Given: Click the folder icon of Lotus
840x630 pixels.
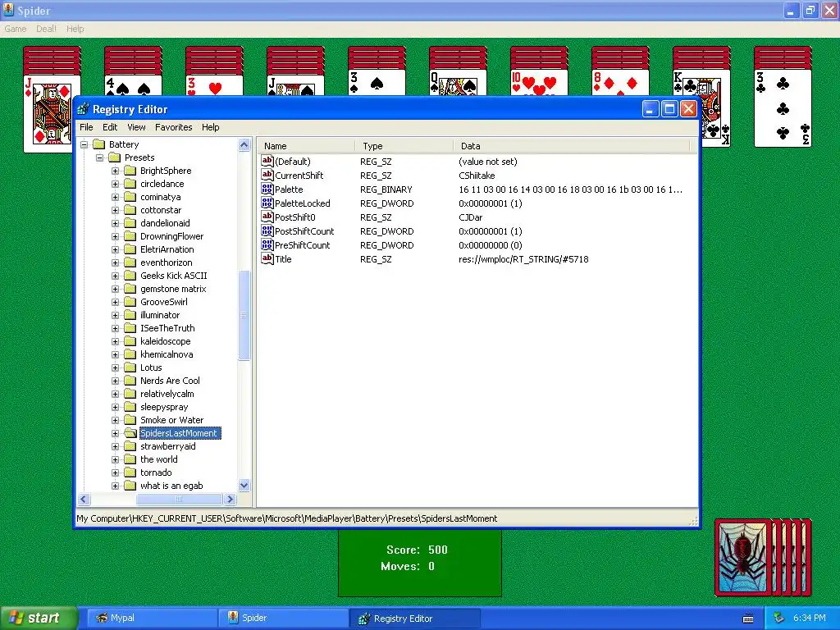Looking at the screenshot, I should pyautogui.click(x=130, y=367).
